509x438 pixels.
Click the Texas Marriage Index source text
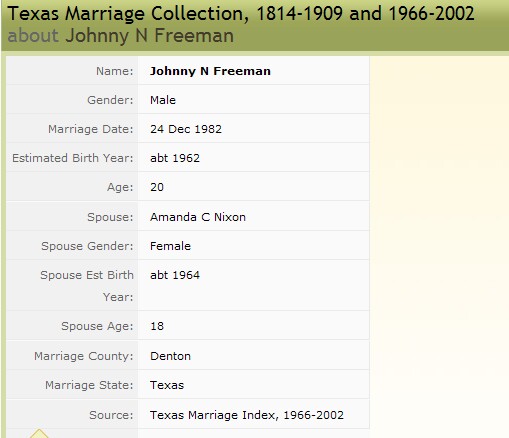coord(247,415)
